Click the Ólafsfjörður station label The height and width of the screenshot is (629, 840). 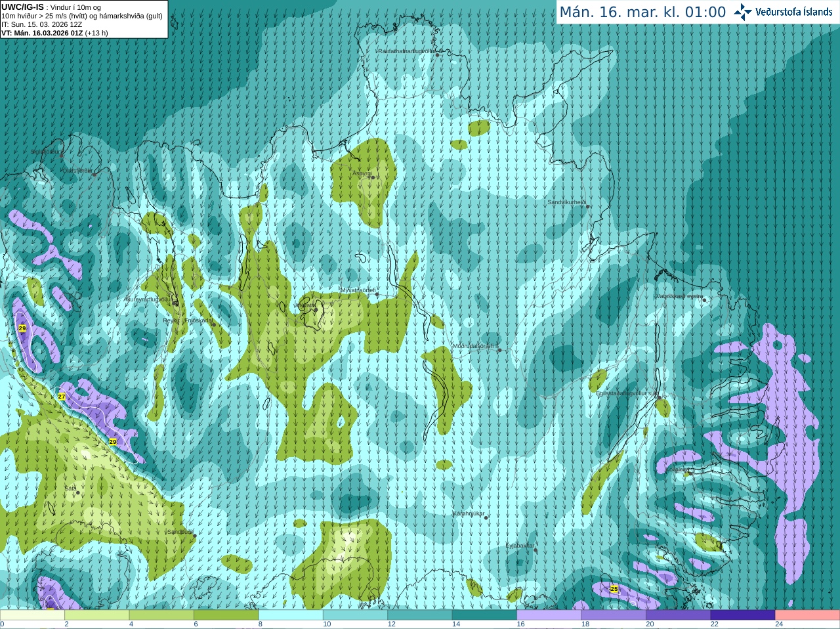[77, 170]
